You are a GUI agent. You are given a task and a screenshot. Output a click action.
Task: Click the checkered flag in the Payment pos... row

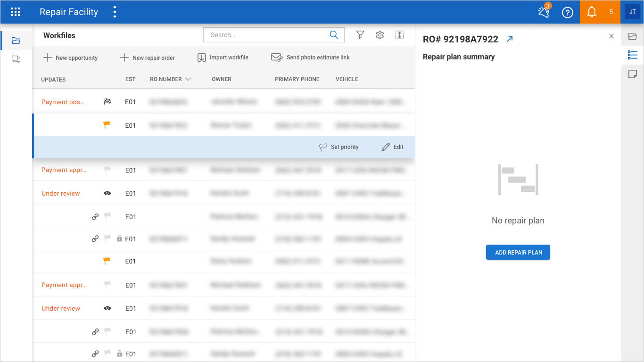pyautogui.click(x=107, y=101)
